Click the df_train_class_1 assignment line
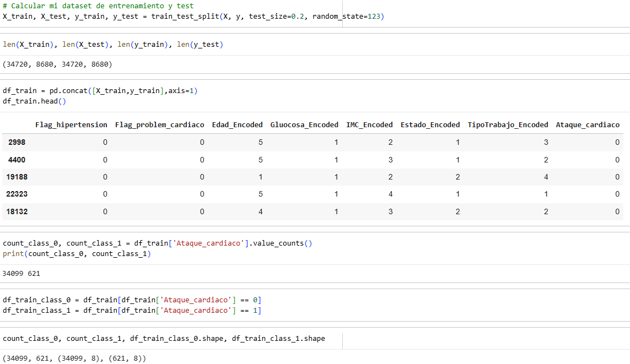 (132, 310)
